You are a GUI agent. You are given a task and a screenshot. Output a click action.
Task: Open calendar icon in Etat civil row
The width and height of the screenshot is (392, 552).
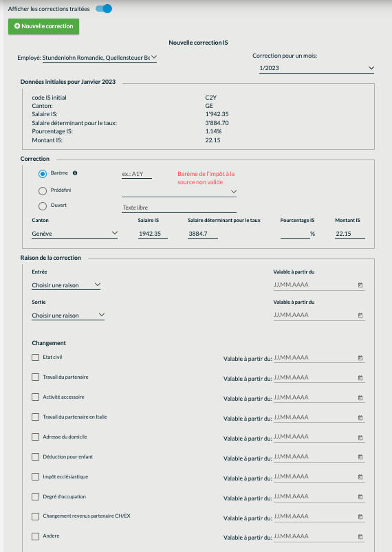(360, 358)
